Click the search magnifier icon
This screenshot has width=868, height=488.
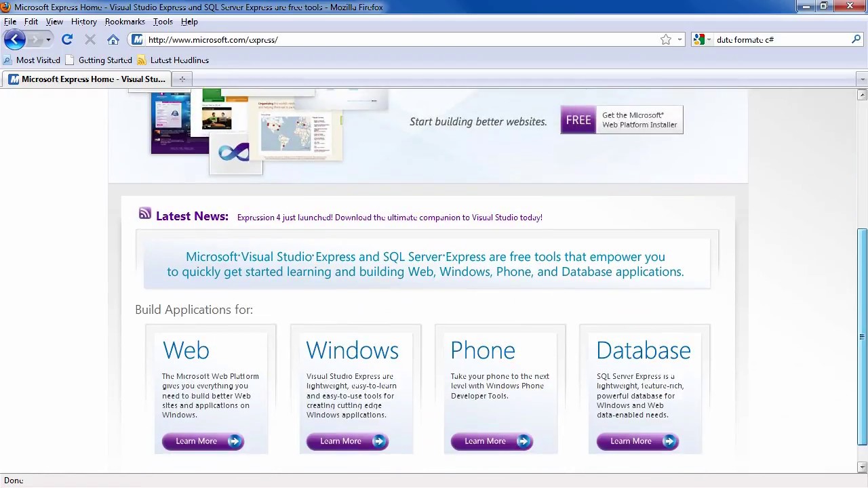pyautogui.click(x=856, y=40)
